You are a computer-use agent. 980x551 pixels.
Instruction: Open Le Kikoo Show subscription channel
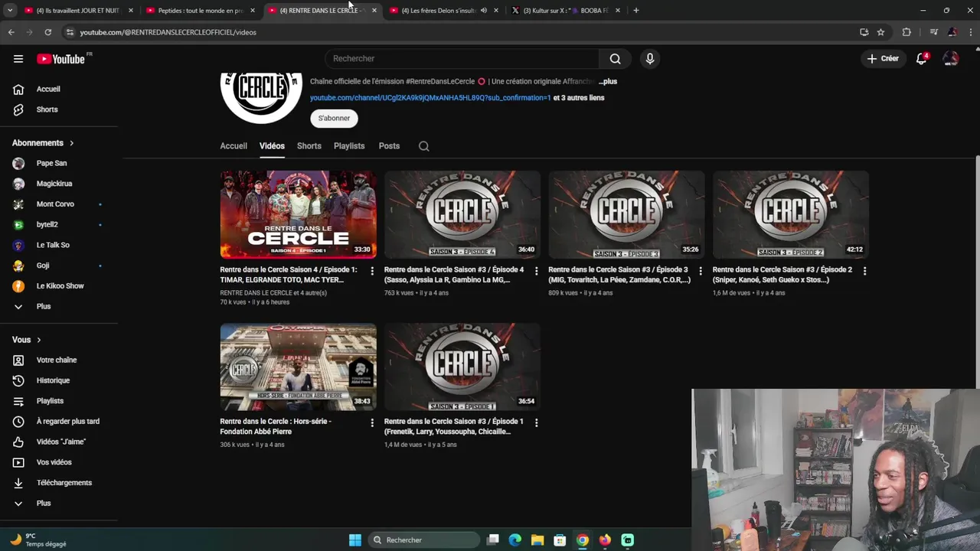(59, 285)
